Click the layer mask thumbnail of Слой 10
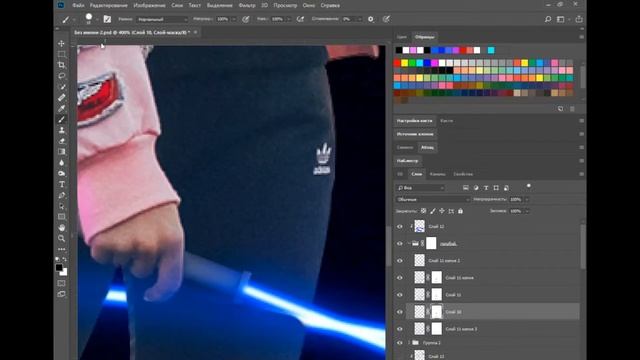Image resolution: width=640 pixels, height=360 pixels. coord(437,312)
